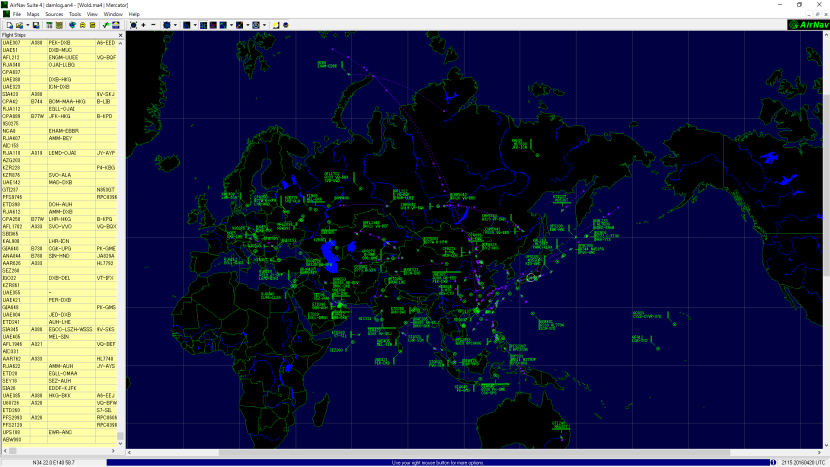Click the zoom in plus icon
Viewport: 830px width, 467px height.
(144, 24)
